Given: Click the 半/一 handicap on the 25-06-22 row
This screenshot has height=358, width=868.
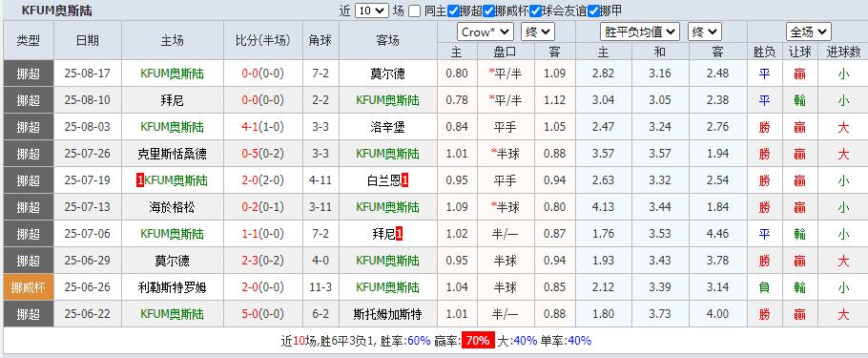Looking at the screenshot, I should (506, 314).
